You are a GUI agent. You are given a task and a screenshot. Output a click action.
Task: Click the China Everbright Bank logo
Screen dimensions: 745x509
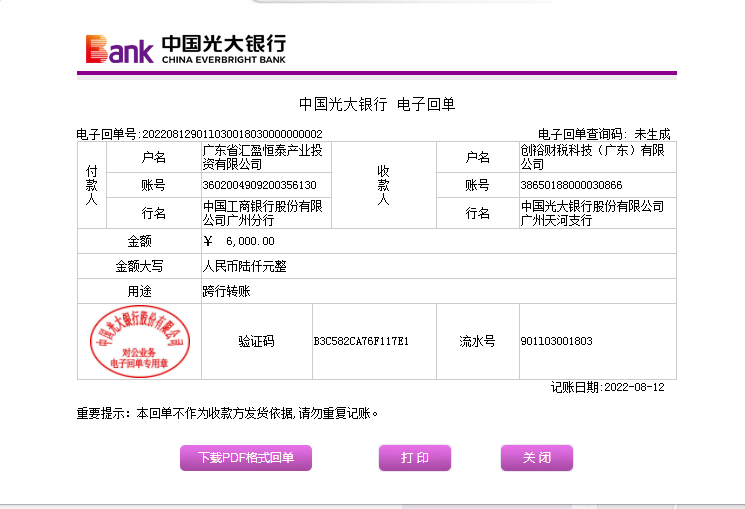[x=186, y=49]
